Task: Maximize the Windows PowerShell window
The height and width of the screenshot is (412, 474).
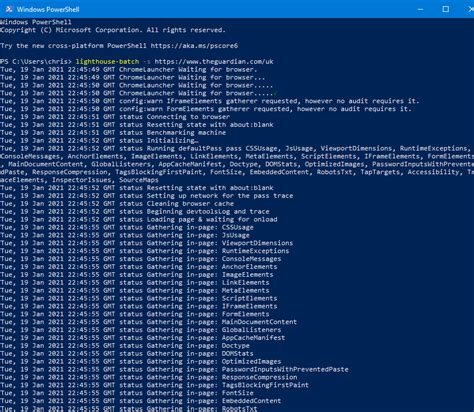Action: pos(445,9)
